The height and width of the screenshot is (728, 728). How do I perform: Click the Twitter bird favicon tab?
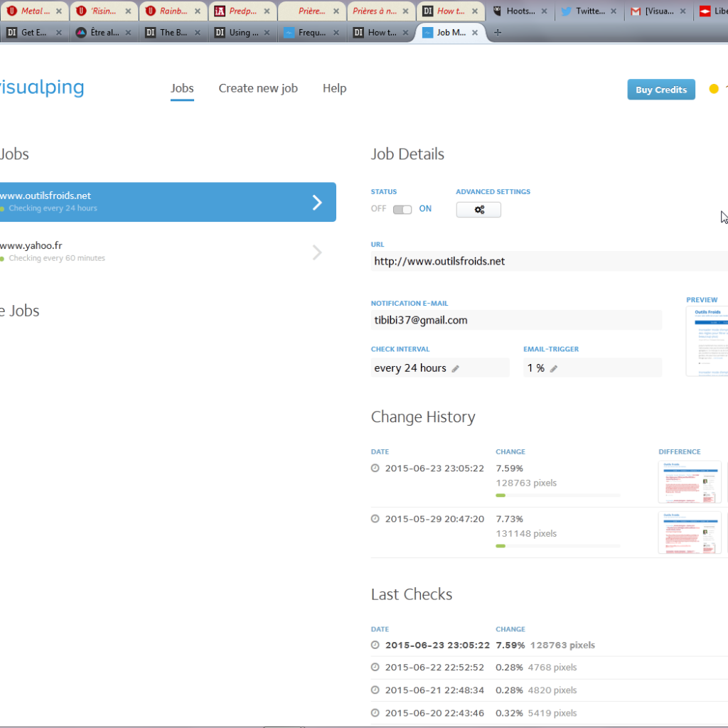pos(566,11)
